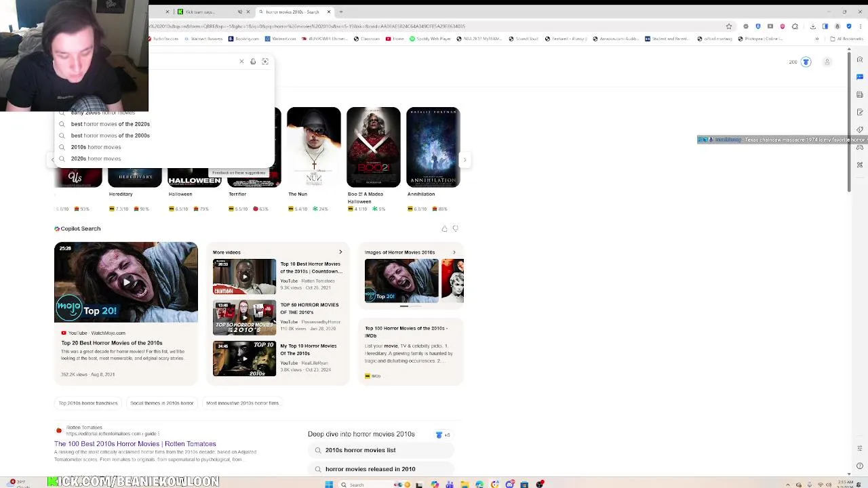Click Top 2010s horror franchises chip
The image size is (868, 488).
click(x=88, y=403)
